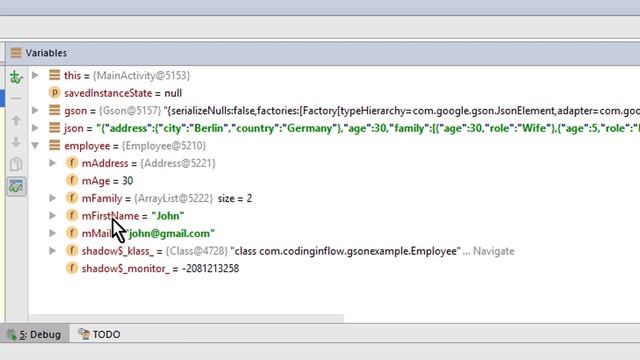Expand the gson variable node
This screenshot has height=360, width=640.
click(36, 110)
